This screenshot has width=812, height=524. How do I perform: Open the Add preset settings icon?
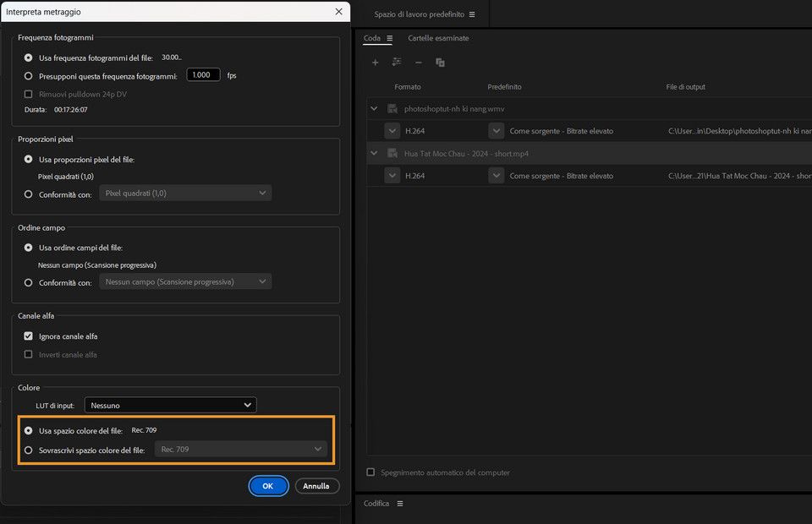(x=396, y=62)
